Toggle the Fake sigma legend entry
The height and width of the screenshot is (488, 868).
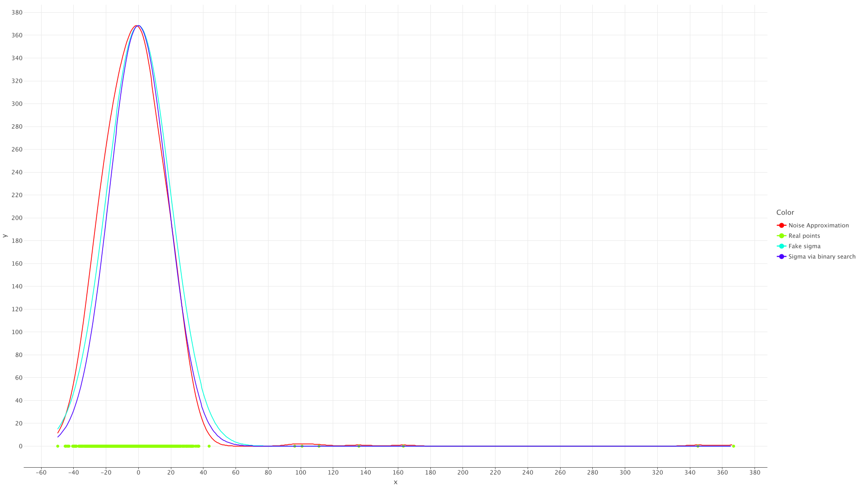point(799,246)
